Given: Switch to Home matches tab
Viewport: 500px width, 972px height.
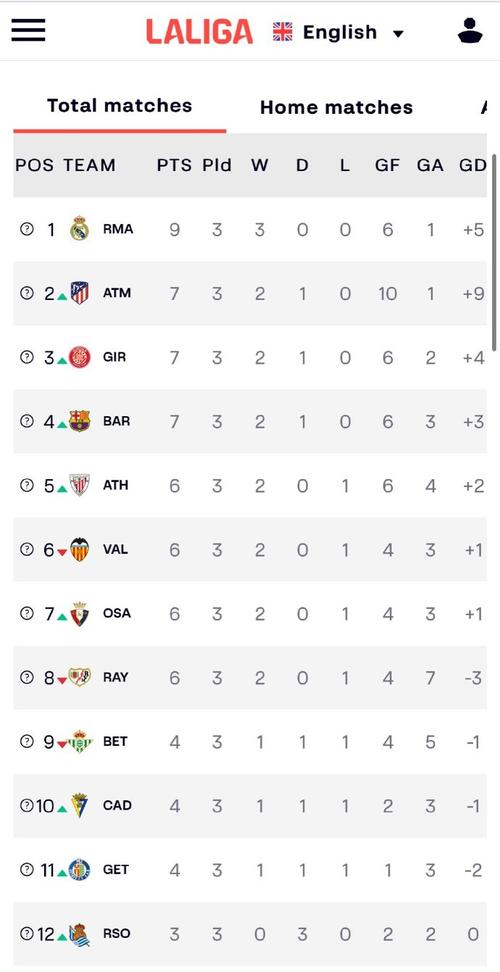Looking at the screenshot, I should pyautogui.click(x=336, y=107).
